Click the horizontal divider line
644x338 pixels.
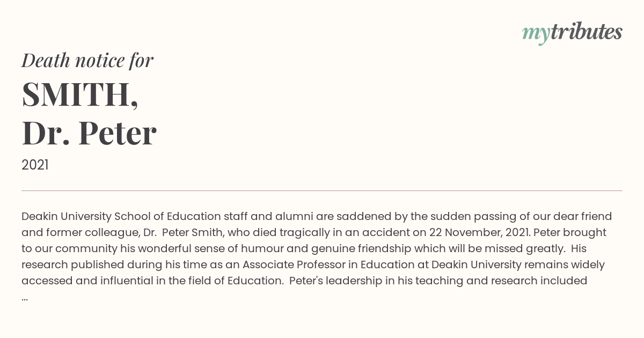point(322,190)
